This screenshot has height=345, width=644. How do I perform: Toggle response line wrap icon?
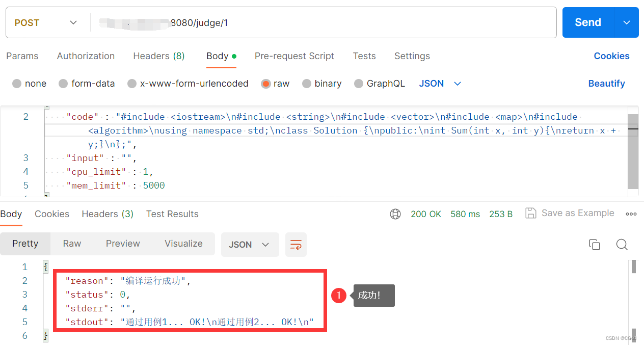coord(296,245)
